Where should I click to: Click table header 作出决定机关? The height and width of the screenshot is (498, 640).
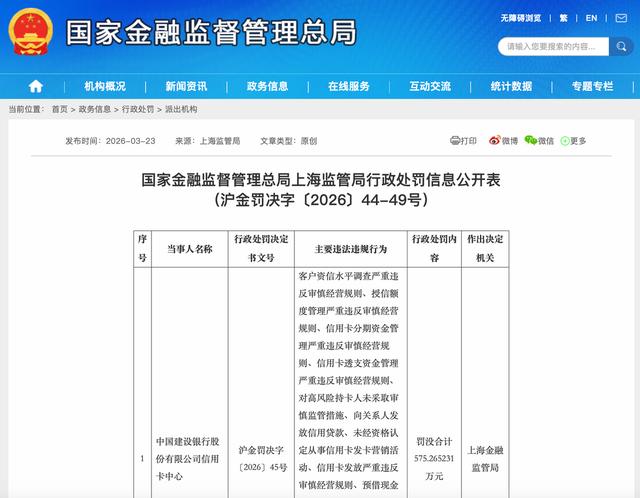click(x=485, y=248)
